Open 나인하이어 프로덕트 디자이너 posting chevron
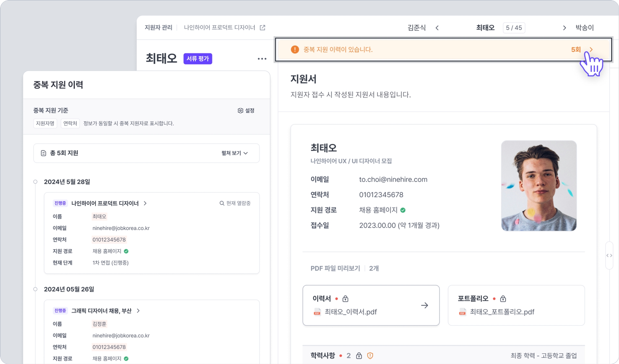Screen dimensions: 619x364 [145, 203]
